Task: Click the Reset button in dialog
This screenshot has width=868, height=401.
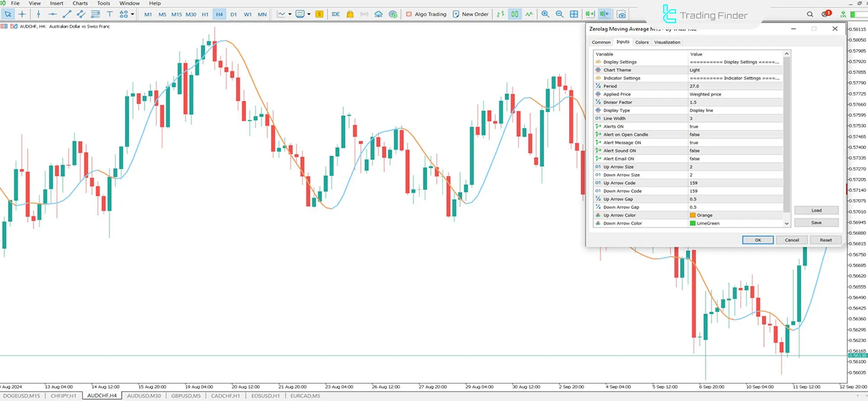Action: pyautogui.click(x=826, y=240)
